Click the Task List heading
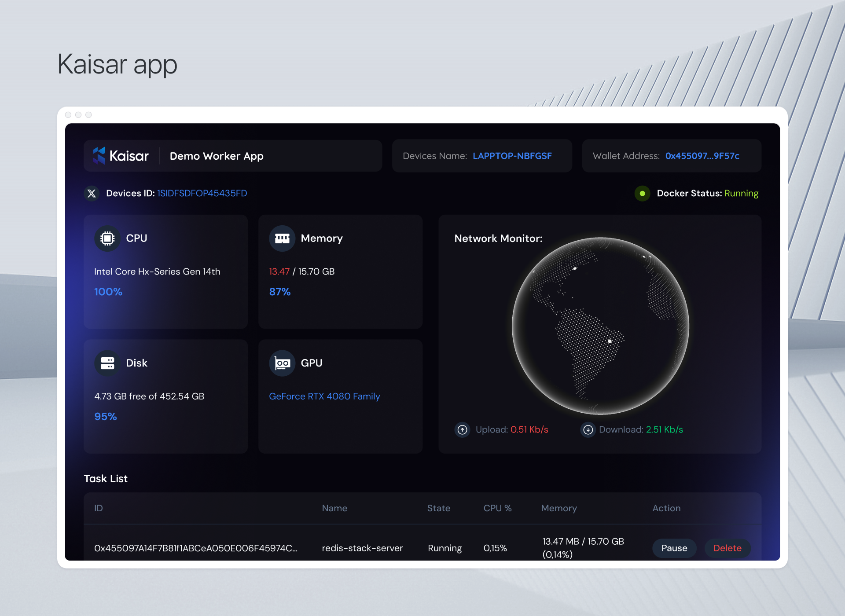This screenshot has height=616, width=845. pos(106,479)
